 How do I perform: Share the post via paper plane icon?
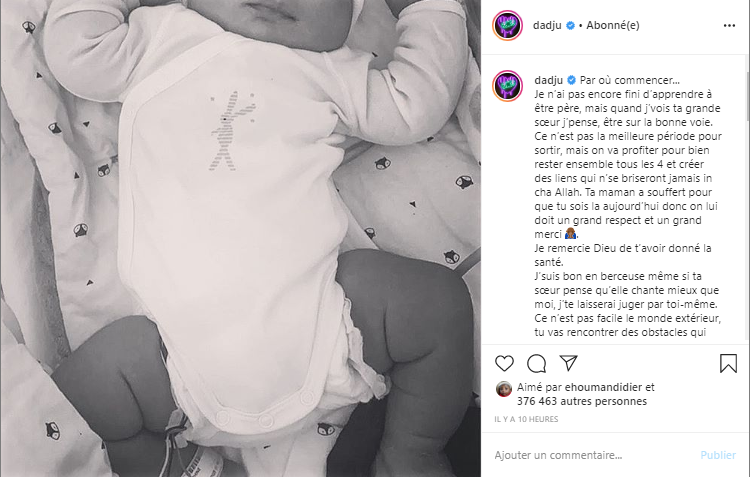568,363
